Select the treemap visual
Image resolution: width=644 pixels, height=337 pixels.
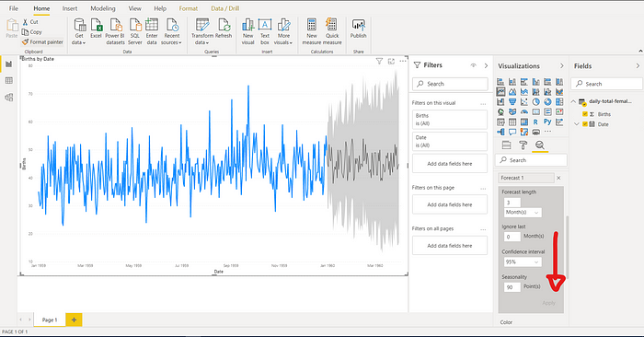click(x=559, y=101)
